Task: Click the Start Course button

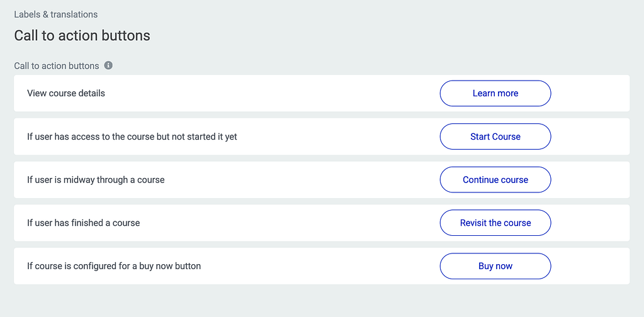Action: [495, 136]
